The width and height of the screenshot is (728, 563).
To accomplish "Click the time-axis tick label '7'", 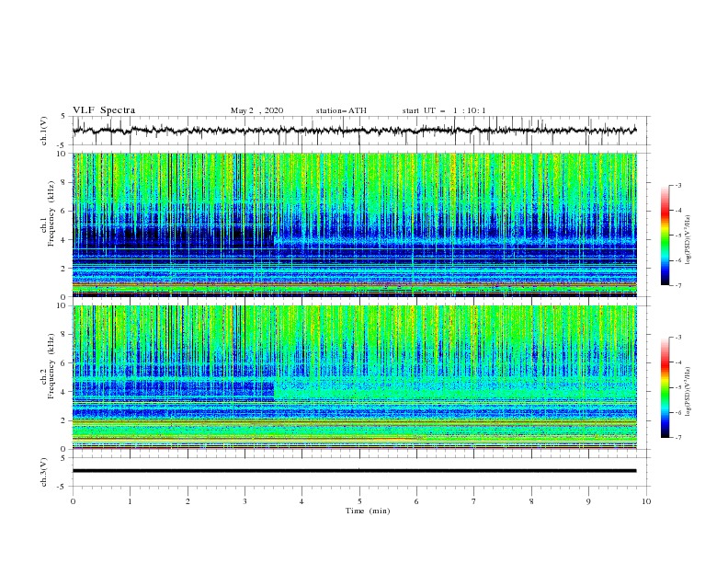I will (x=474, y=501).
